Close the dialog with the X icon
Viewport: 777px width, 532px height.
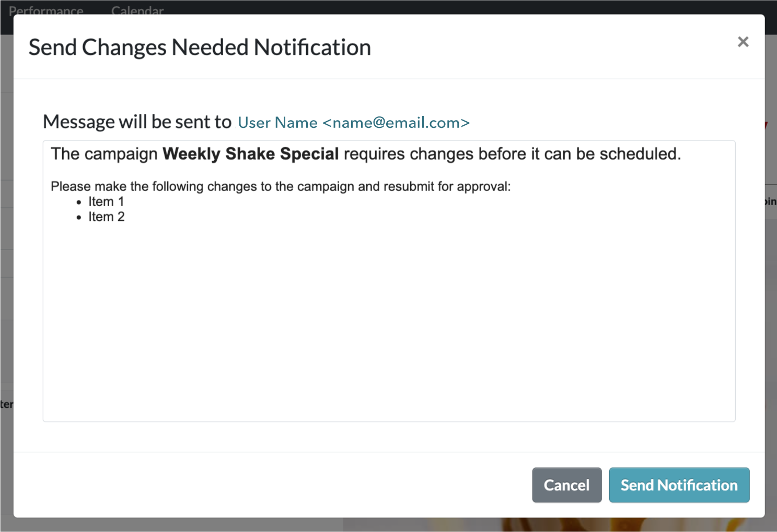(743, 42)
